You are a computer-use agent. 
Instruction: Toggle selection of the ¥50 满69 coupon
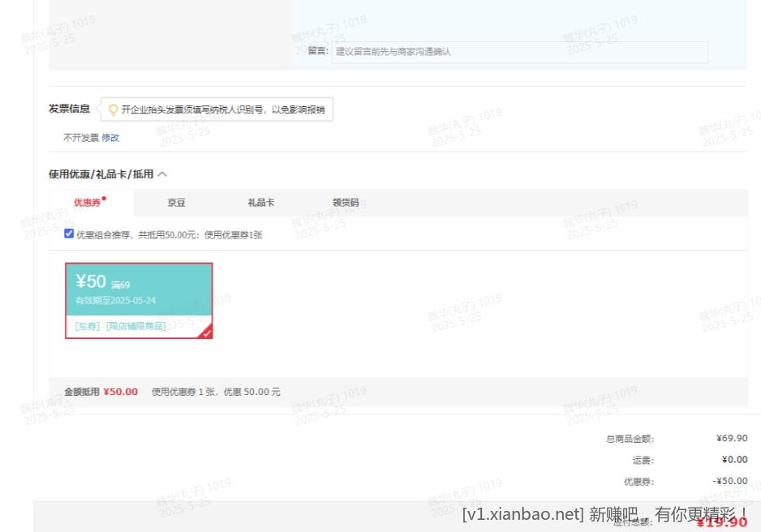coord(138,299)
